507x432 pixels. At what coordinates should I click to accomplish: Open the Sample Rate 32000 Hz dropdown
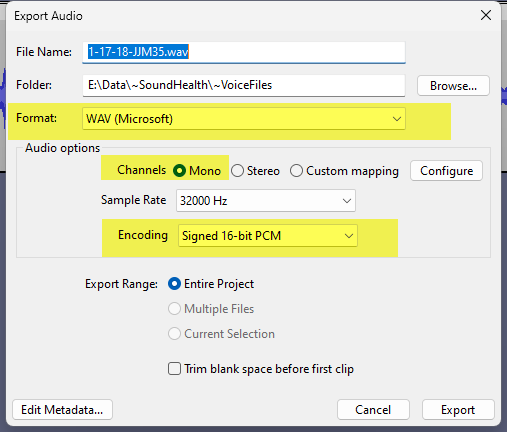pos(266,201)
